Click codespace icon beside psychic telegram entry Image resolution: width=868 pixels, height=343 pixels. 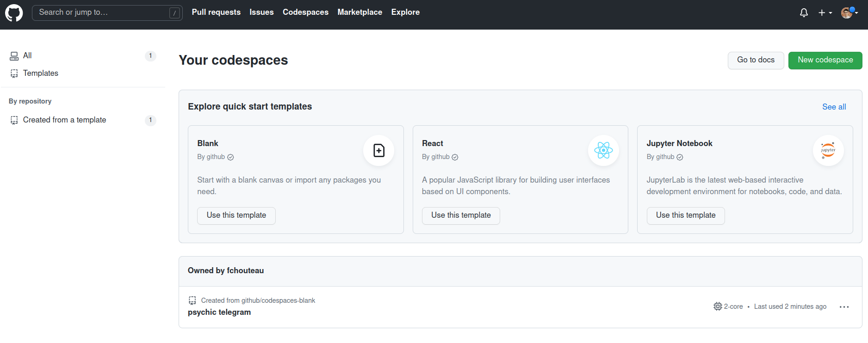point(192,300)
